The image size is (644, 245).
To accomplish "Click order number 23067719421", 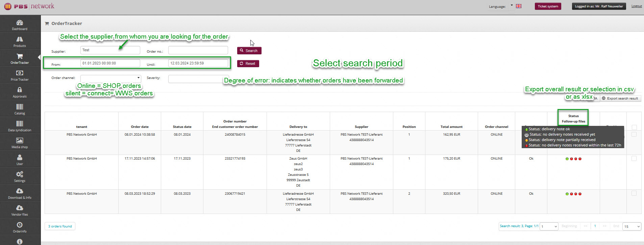I will point(235,194).
